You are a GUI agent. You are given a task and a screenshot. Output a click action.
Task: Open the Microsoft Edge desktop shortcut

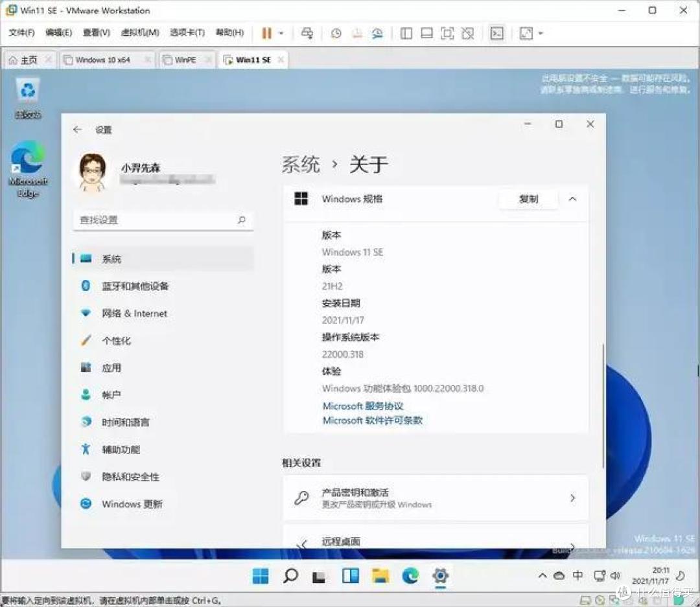[x=28, y=168]
